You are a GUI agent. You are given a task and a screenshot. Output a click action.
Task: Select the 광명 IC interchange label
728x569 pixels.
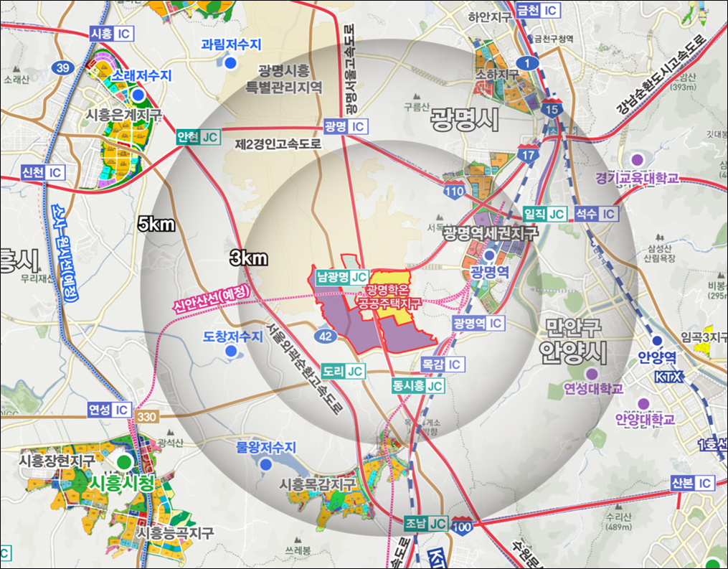pos(345,126)
